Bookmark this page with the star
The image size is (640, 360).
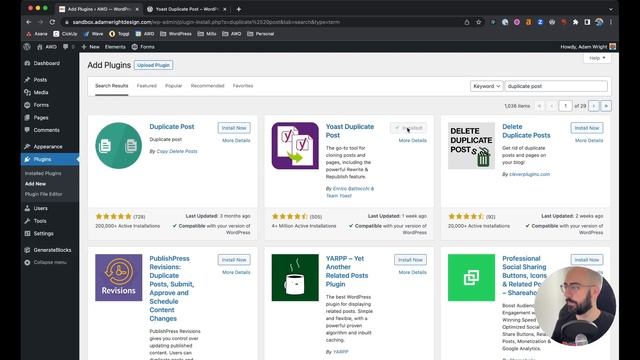479,22
